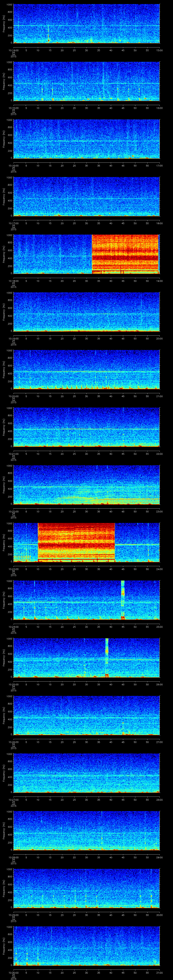Click the '17:00' end time label
Image resolution: width=173 pixels, height=980 pixels.
pyautogui.click(x=159, y=166)
